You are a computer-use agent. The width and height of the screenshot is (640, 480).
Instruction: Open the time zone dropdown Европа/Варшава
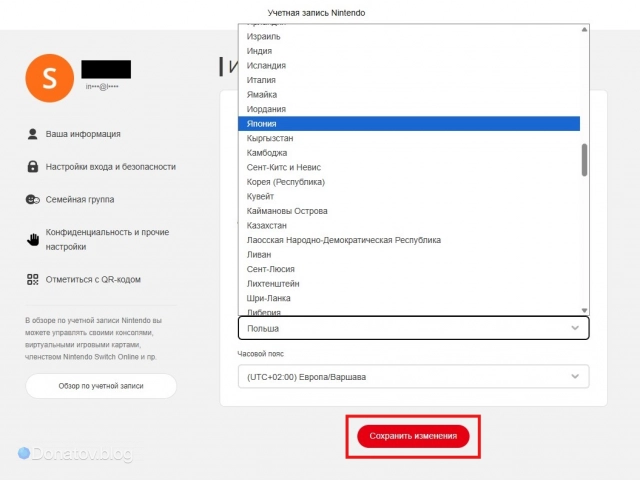pyautogui.click(x=413, y=376)
